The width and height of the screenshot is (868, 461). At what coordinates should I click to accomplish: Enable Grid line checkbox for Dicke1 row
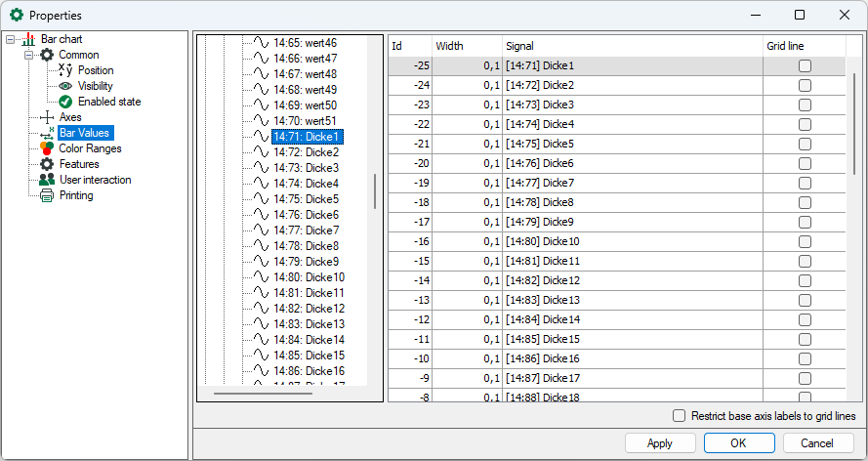tap(805, 65)
